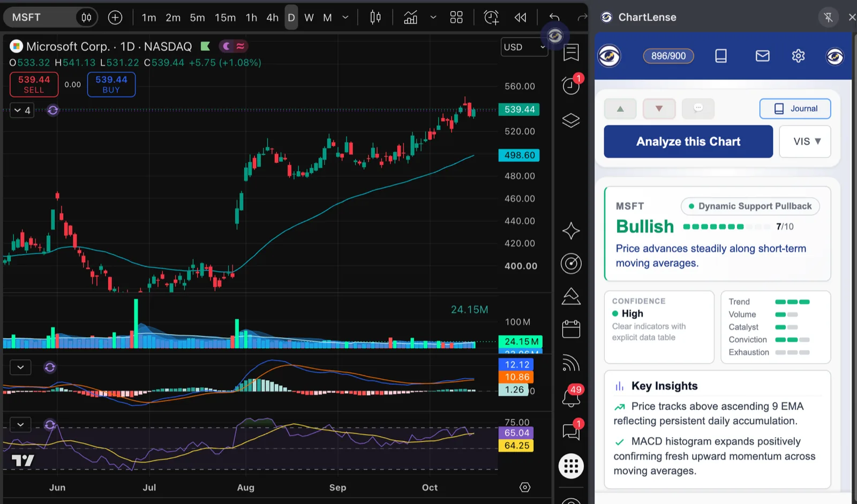Open notifications bell showing 49
The image size is (857, 504).
pyautogui.click(x=571, y=397)
